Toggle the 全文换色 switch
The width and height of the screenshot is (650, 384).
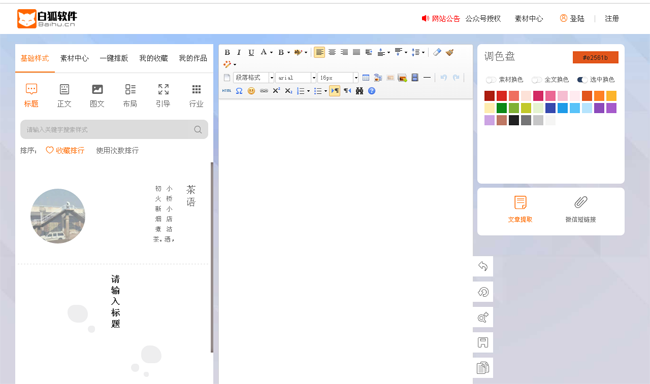537,80
